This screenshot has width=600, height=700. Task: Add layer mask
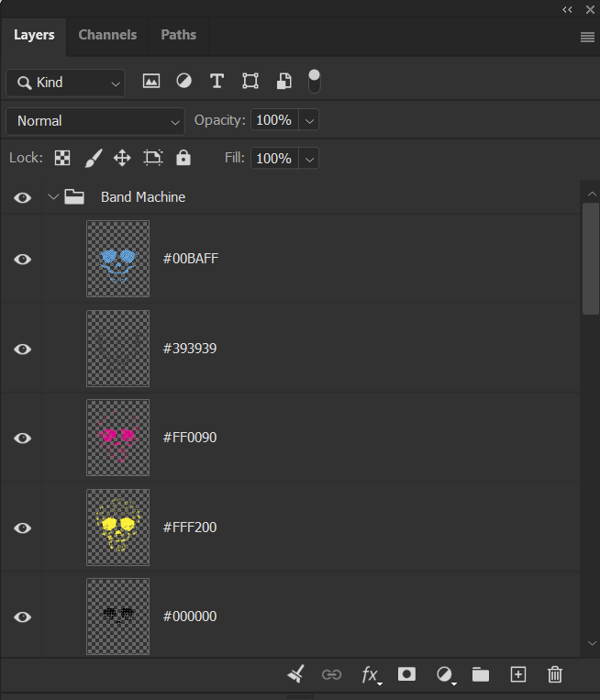pyautogui.click(x=406, y=674)
